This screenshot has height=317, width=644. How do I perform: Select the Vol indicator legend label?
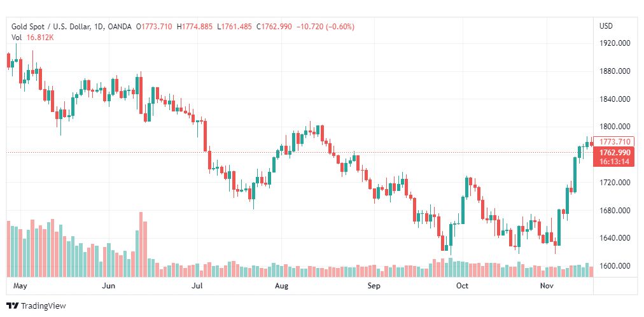coord(17,38)
